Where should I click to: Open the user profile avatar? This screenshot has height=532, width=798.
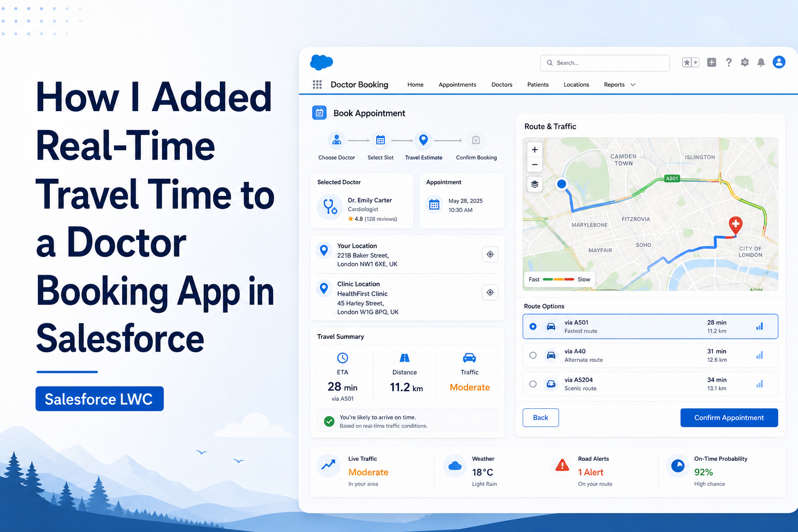[x=779, y=62]
